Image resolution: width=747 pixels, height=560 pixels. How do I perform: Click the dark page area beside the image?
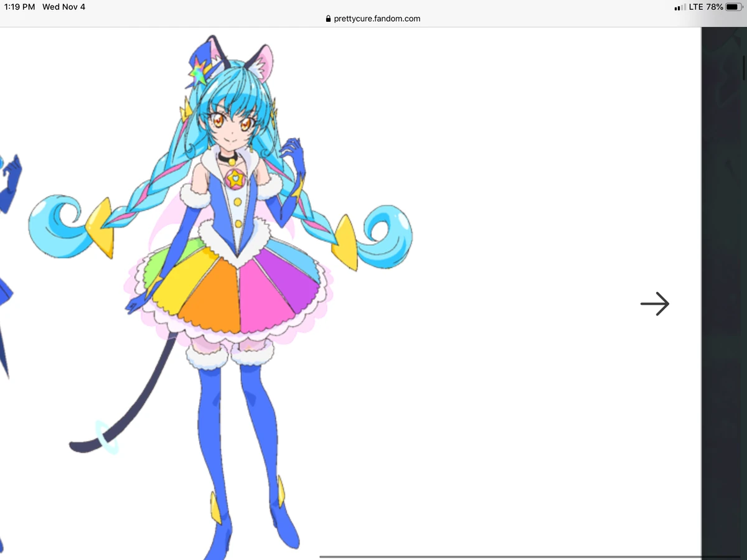tap(724, 280)
